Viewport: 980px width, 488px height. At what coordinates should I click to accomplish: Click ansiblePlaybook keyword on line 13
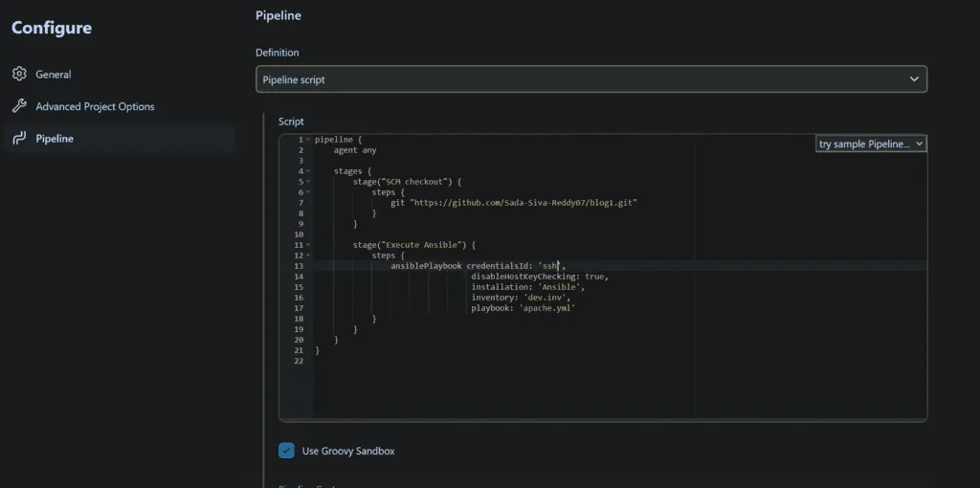pyautogui.click(x=426, y=266)
